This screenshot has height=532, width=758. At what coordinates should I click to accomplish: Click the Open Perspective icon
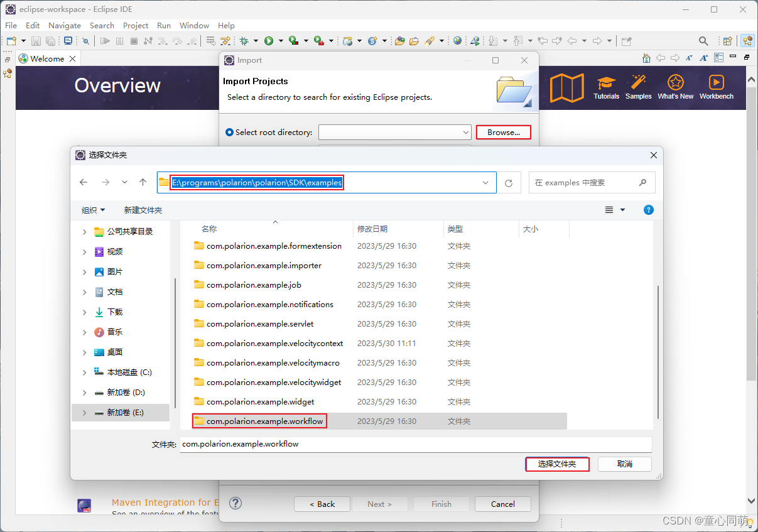pyautogui.click(x=727, y=41)
